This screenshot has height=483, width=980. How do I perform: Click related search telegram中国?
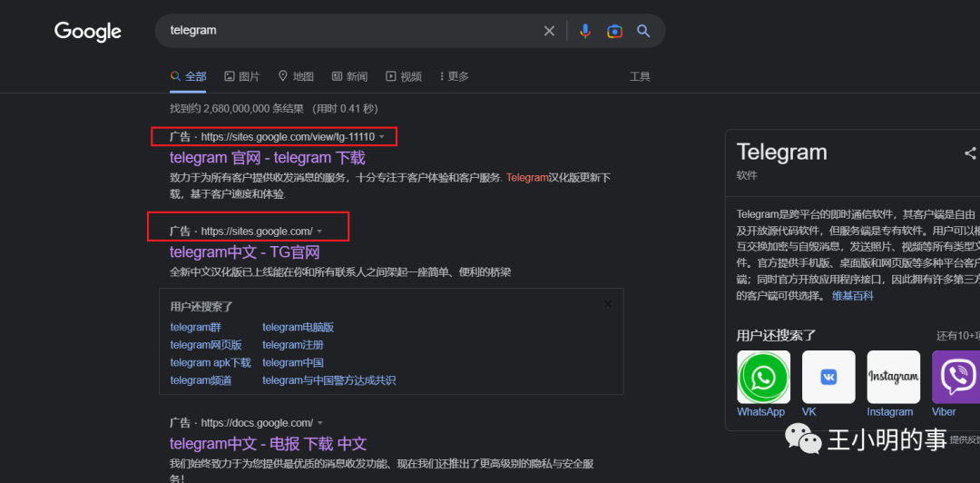point(293,362)
